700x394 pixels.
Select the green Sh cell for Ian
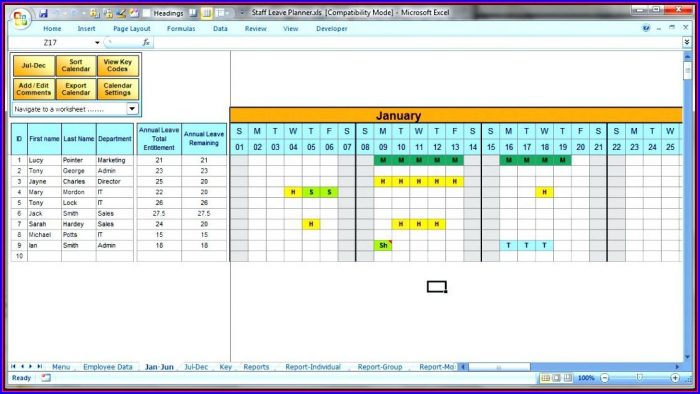click(x=383, y=245)
